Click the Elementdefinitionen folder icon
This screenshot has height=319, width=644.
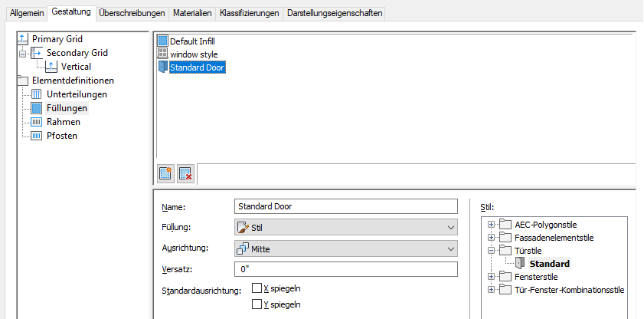[22, 81]
